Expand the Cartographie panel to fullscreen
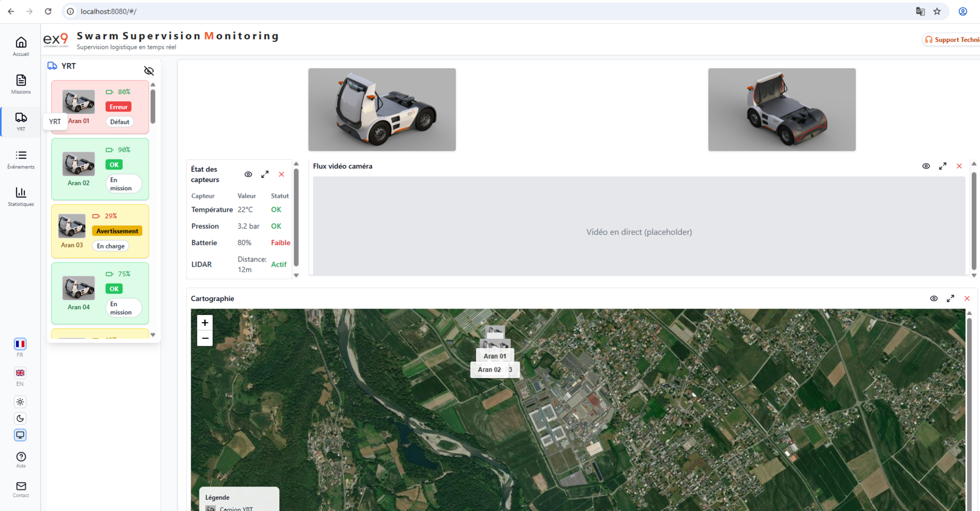 950,299
